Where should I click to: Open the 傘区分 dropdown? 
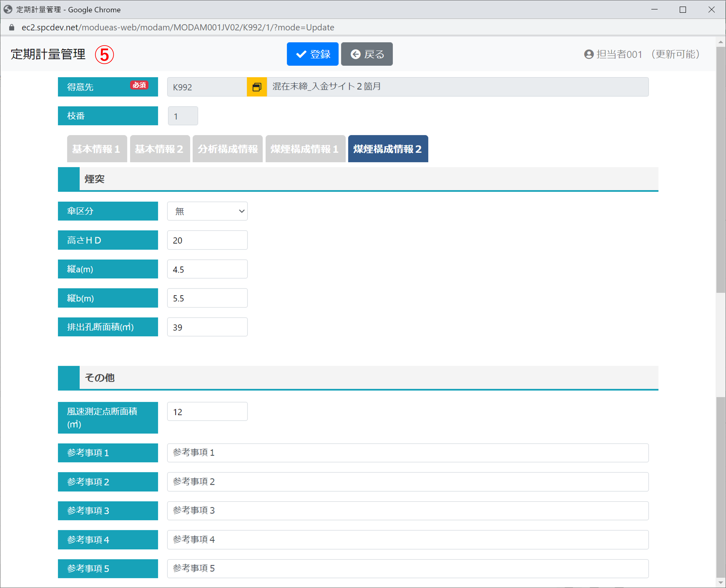(207, 211)
